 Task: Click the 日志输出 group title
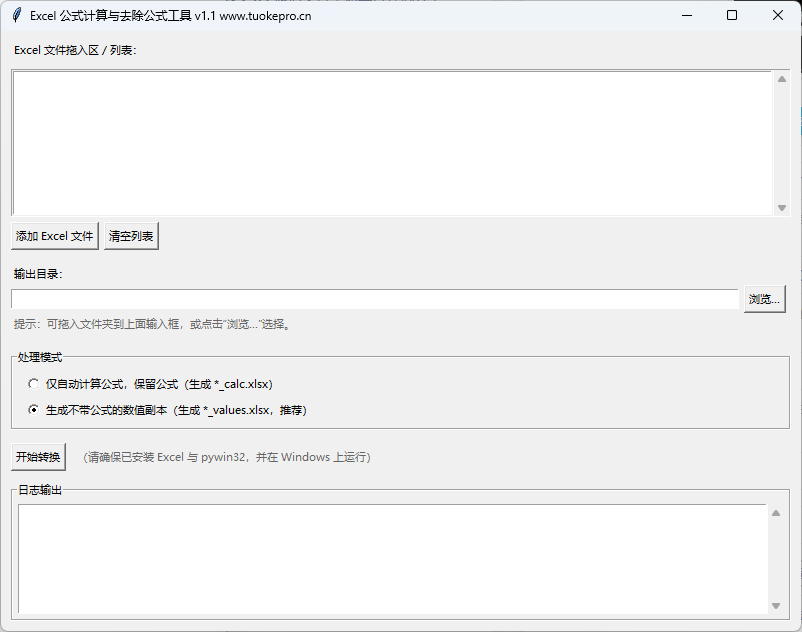click(40, 490)
